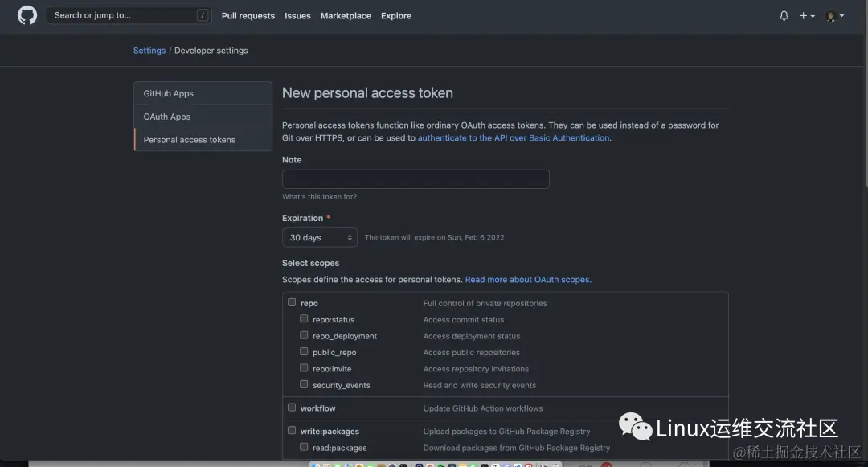Check the repo_deployment scope
Viewport: 868px width, 467px height.
click(x=304, y=335)
